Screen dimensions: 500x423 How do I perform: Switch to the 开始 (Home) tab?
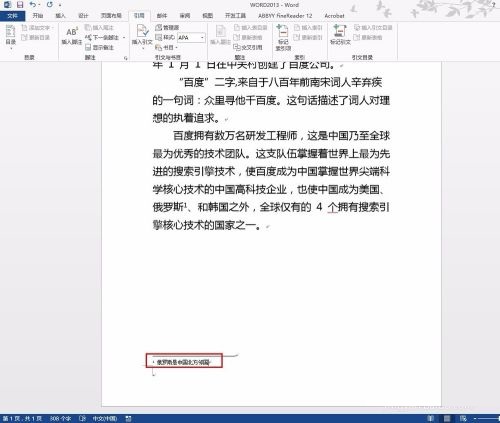tap(38, 16)
